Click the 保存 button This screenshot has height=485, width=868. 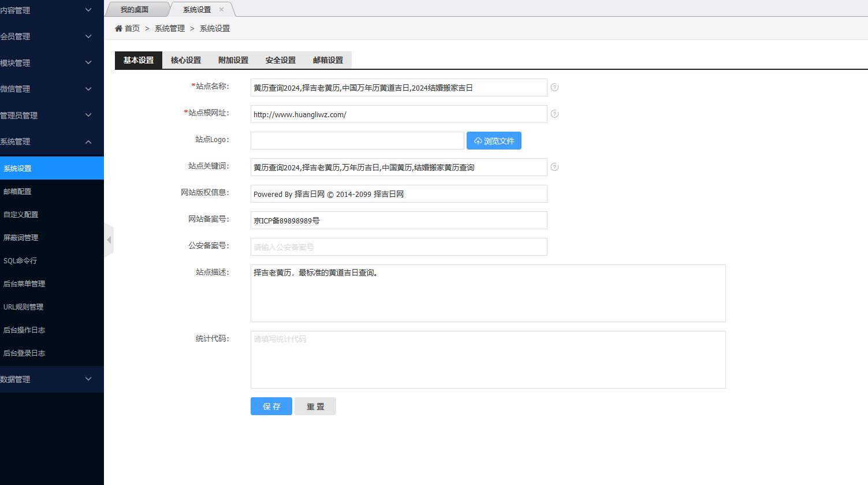(x=271, y=406)
